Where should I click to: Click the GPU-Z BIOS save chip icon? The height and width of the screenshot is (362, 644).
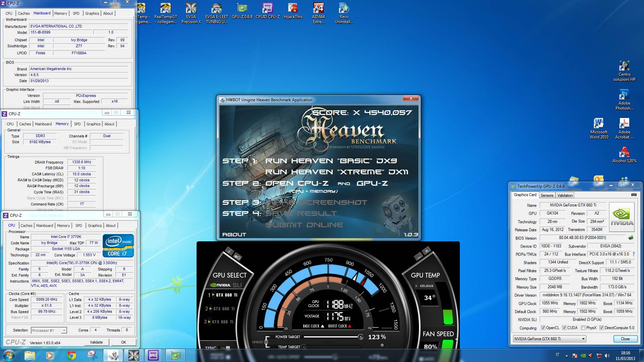[631, 238]
